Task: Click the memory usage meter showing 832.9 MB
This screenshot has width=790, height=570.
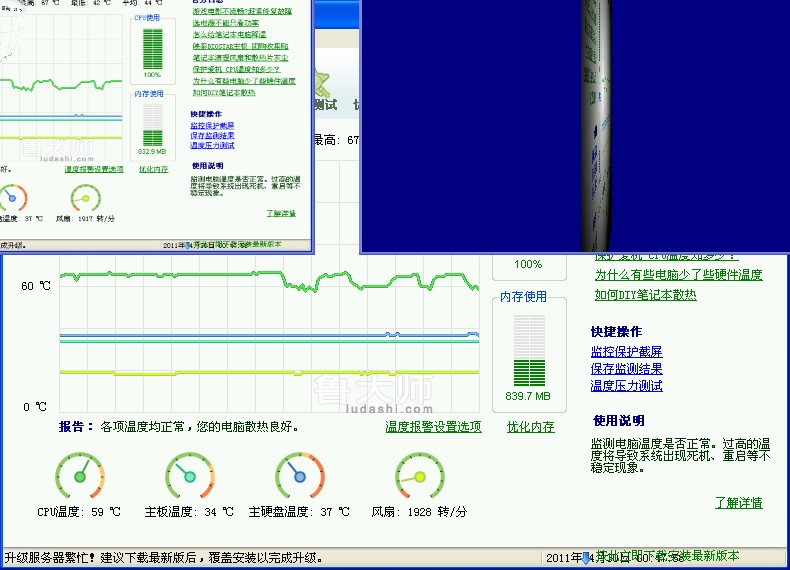Action: pos(152,125)
